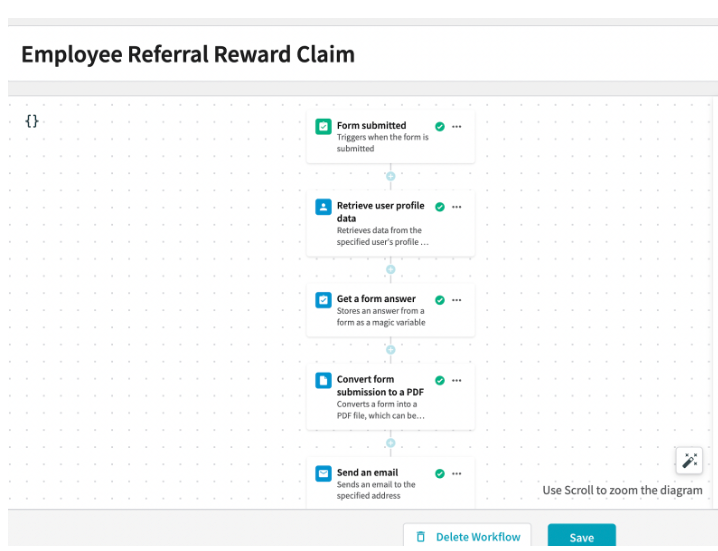Add step below Retrieve user profile data
Screen dimensions: 718x551
point(391,269)
